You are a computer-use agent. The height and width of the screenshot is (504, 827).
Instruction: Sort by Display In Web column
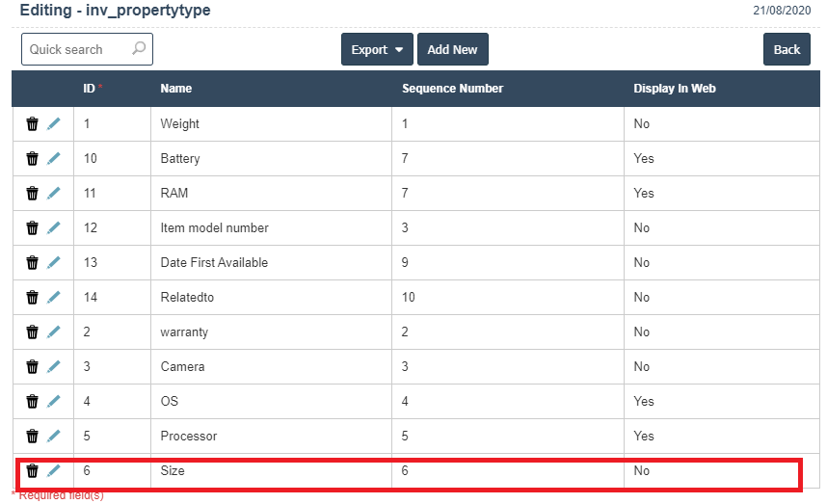pyautogui.click(x=674, y=89)
